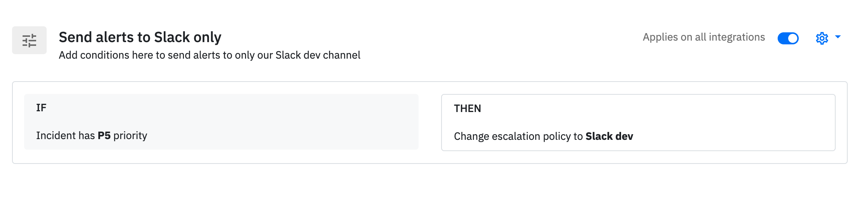Click the word 'Slack' in the rule title
Viewport: 868px width, 203px height.
coord(172,37)
